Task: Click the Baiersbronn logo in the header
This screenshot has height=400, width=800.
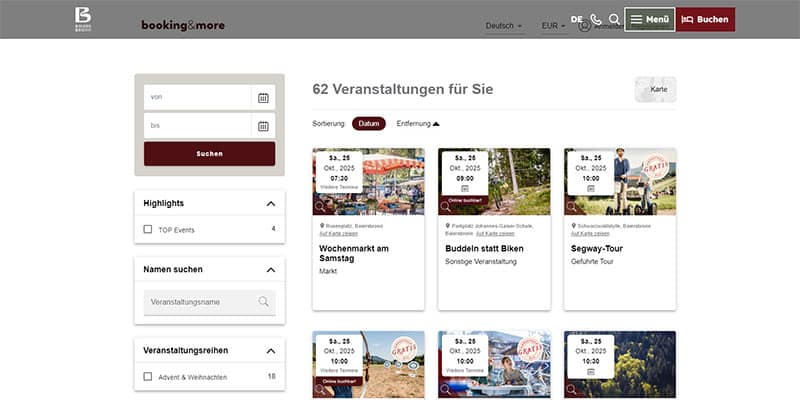Action: click(83, 19)
